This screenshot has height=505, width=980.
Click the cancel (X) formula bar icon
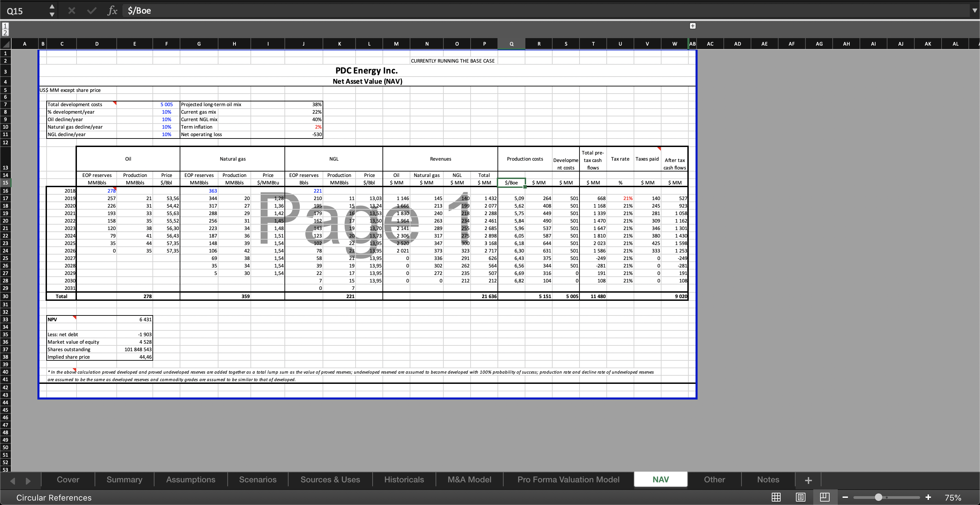(71, 11)
